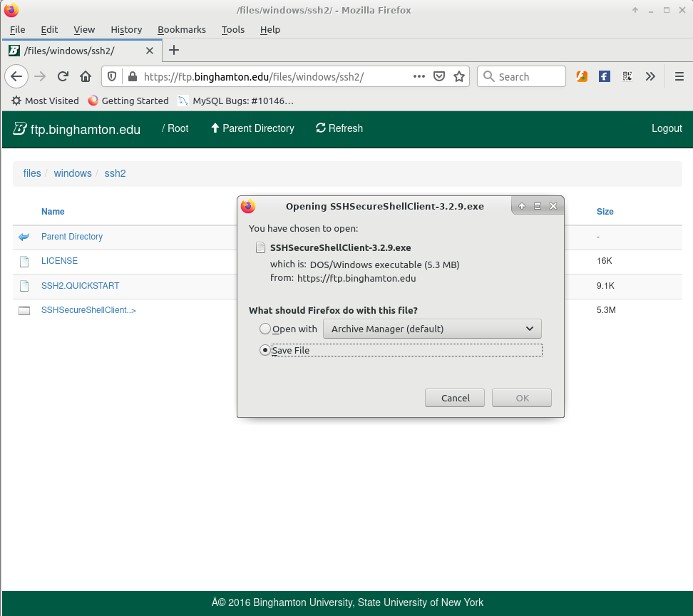The image size is (693, 616).
Task: Open the files breadcrumb link
Action: coord(32,173)
